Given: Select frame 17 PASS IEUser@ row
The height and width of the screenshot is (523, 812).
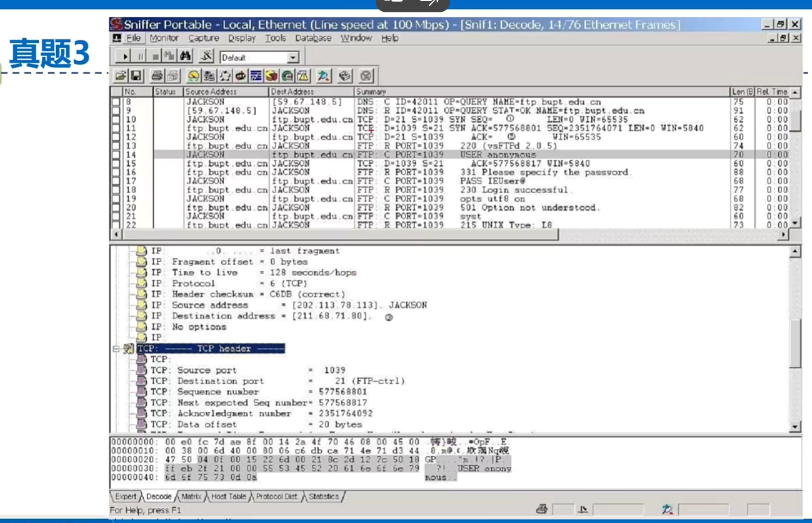Looking at the screenshot, I should pos(450,181).
